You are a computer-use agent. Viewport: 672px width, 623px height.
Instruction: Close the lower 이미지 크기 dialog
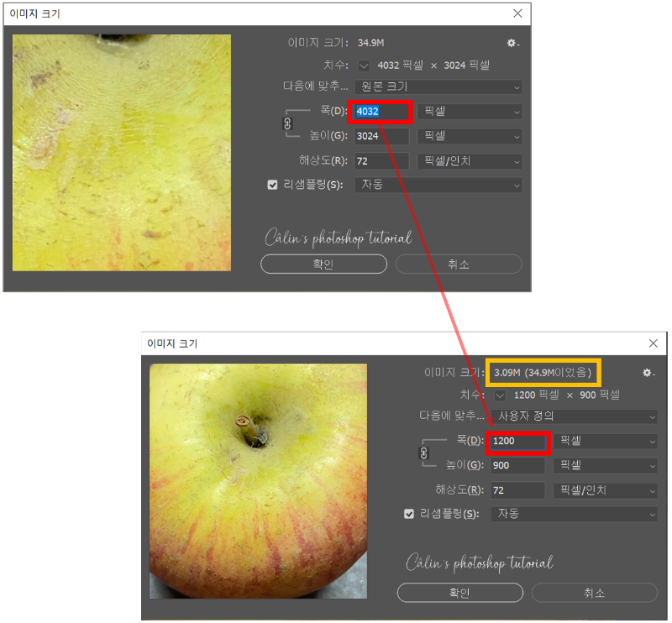click(x=654, y=343)
